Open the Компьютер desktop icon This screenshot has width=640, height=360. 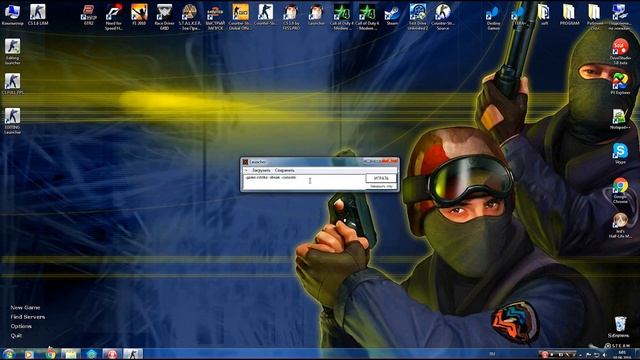click(12, 14)
